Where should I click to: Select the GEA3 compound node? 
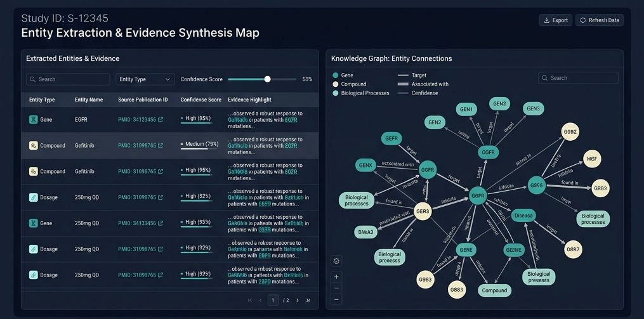pos(422,212)
